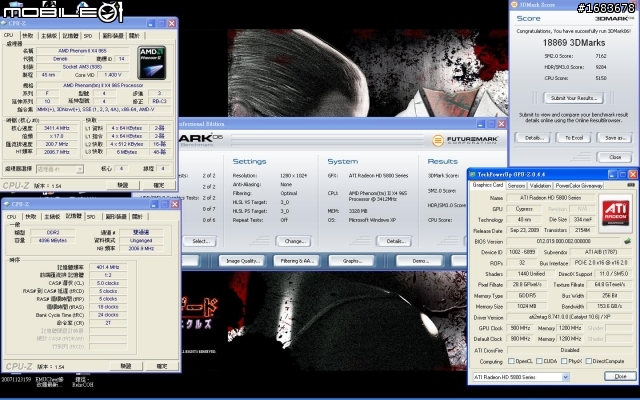The height and width of the screenshot is (400, 640).
Task: Select the 記憶體 tab in top CPU-Z window
Action: coord(70,36)
